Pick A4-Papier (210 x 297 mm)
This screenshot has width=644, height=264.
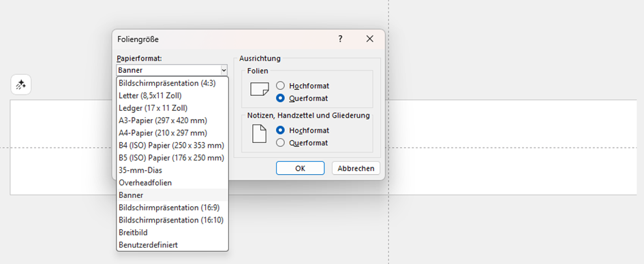tap(172, 133)
